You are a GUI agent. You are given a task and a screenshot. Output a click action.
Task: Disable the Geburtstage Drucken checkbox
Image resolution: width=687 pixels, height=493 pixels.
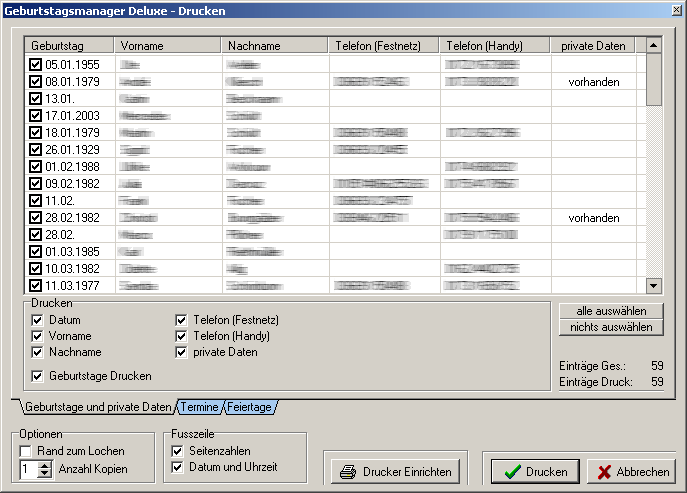coord(38,376)
